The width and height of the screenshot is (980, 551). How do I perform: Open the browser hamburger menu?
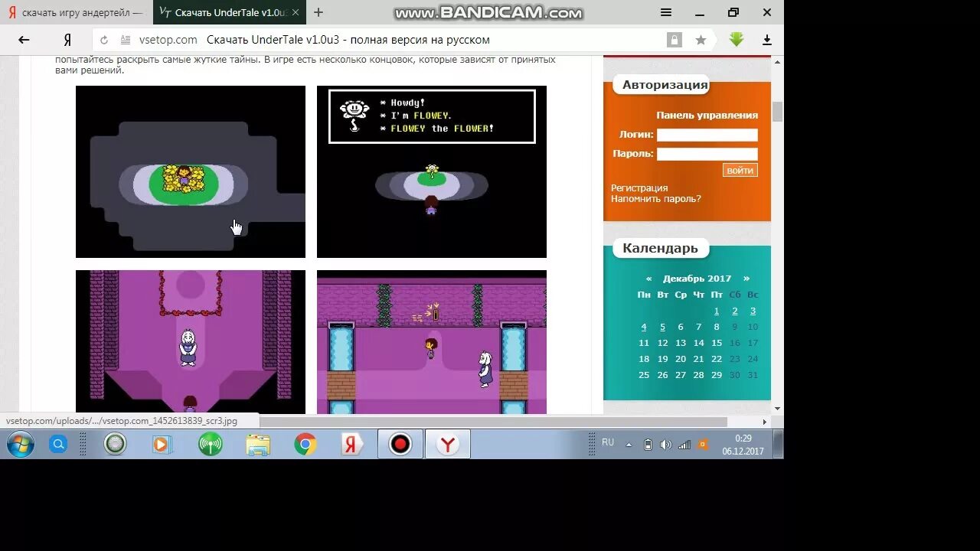(x=666, y=12)
